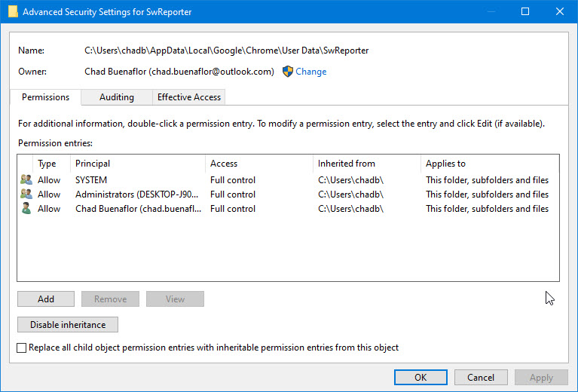Click the SwReporter folder path text
This screenshot has width=578, height=392.
tap(226, 51)
